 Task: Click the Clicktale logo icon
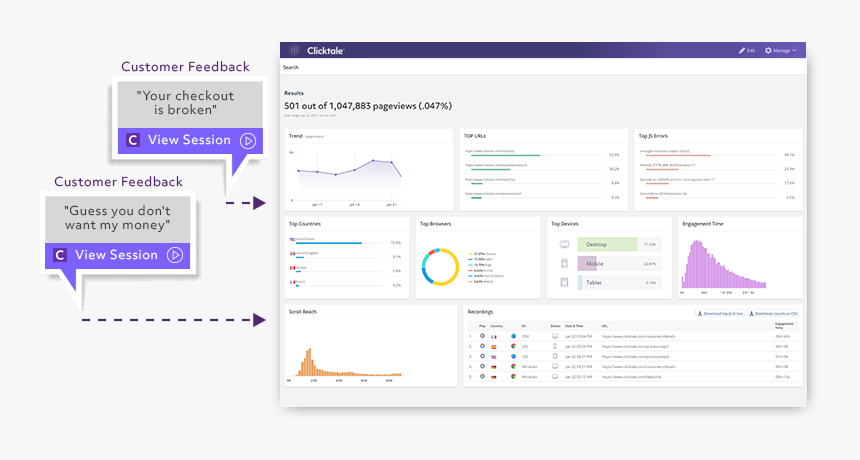(295, 50)
